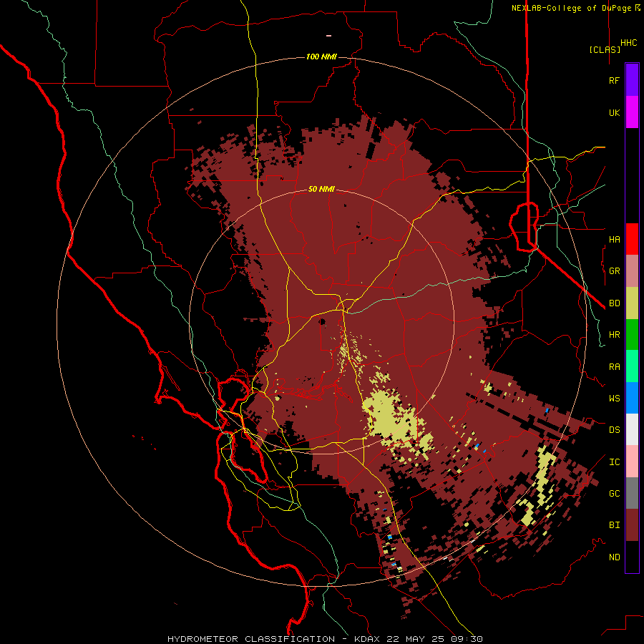Click the BI legend label
This screenshot has height=644, width=644.
614,525
